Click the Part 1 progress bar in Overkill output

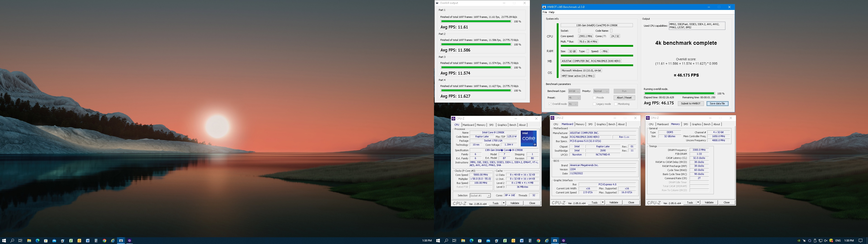[476, 21]
